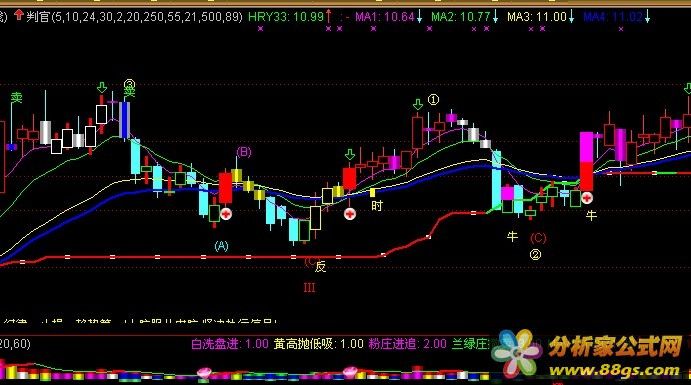Screen dimensions: 691x385
Task: Click the HRY33 value 10.99 label
Action: coord(286,17)
